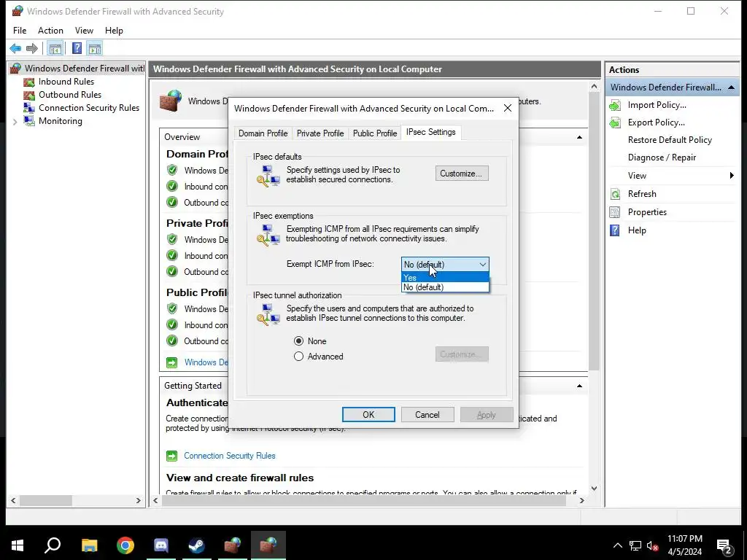This screenshot has width=747, height=560.
Task: Open the Action menu
Action: (x=50, y=31)
